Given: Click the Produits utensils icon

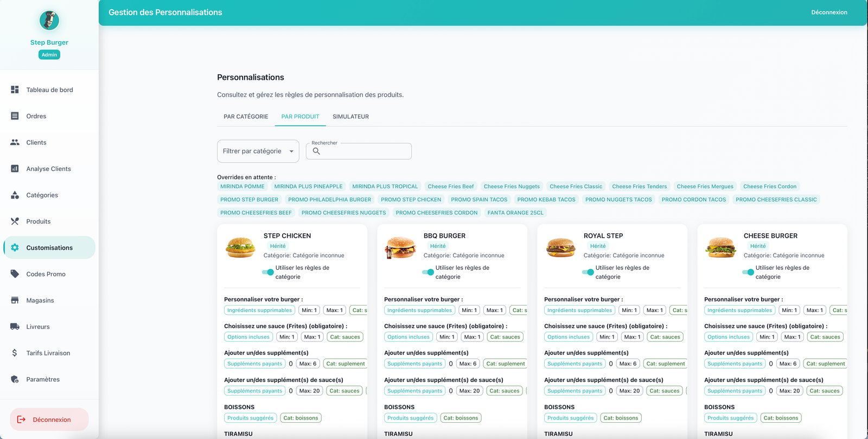Looking at the screenshot, I should 15,221.
